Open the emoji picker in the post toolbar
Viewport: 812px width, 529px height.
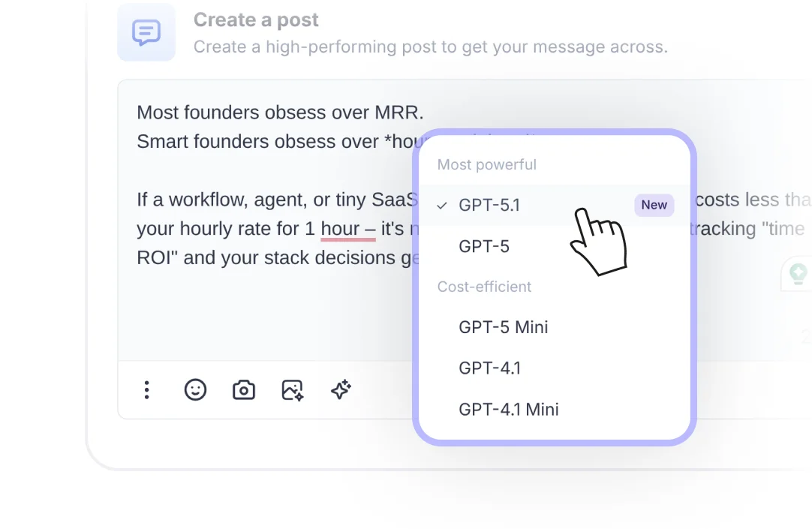[x=195, y=390]
